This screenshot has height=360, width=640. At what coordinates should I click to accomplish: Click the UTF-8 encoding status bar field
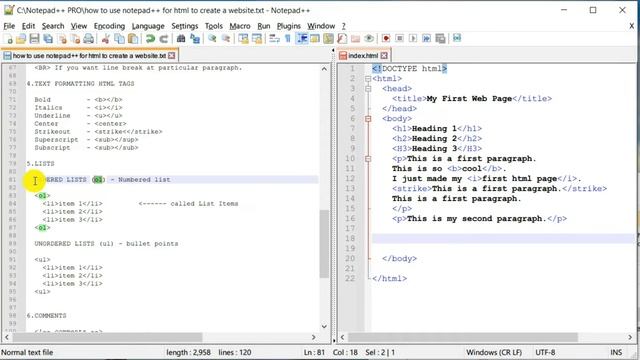click(x=545, y=352)
